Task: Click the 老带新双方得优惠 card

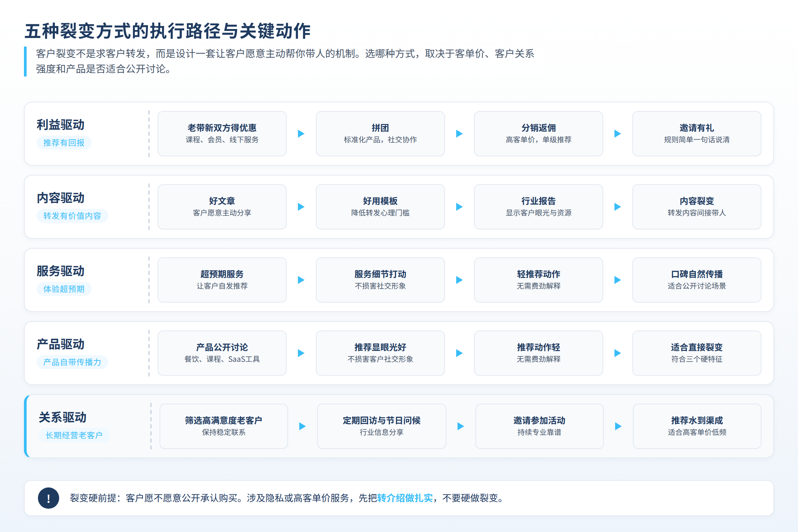Action: [x=222, y=134]
